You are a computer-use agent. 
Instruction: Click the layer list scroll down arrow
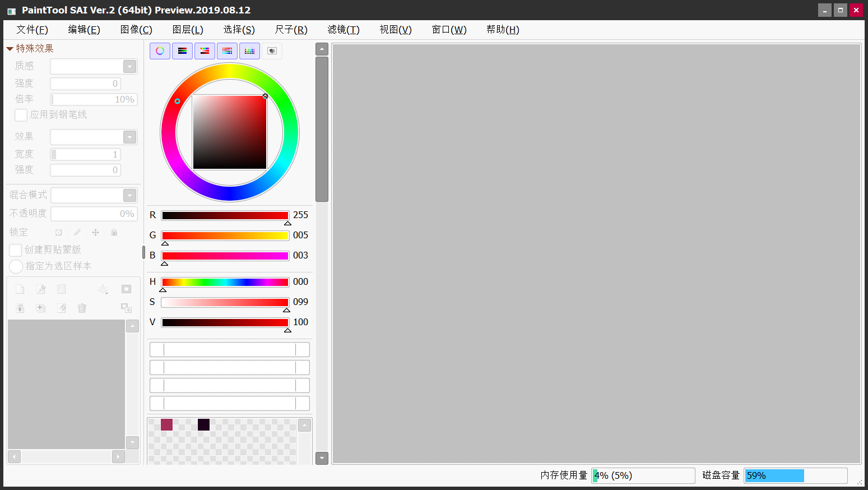[x=132, y=442]
